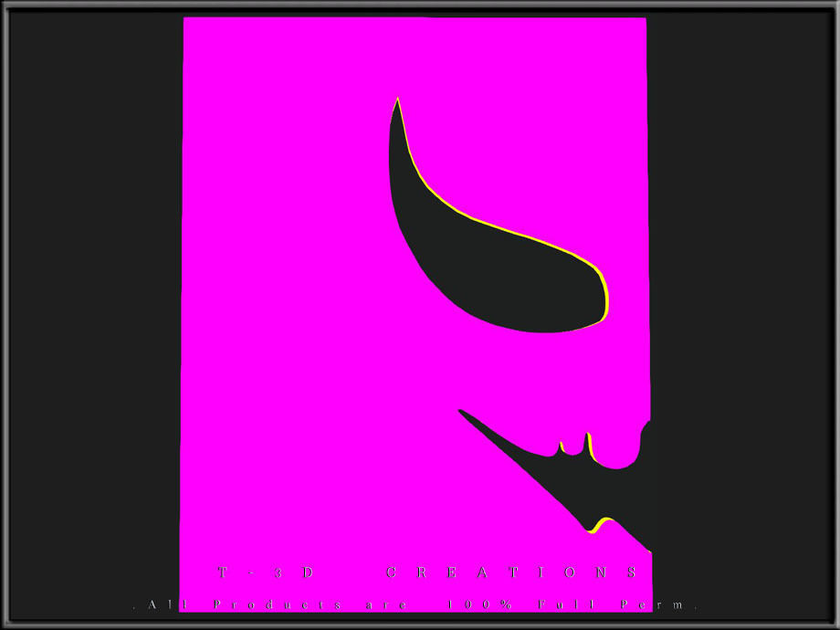Click the 'All Products are 100% Full Perm' line
840x630 pixels.
click(x=415, y=604)
